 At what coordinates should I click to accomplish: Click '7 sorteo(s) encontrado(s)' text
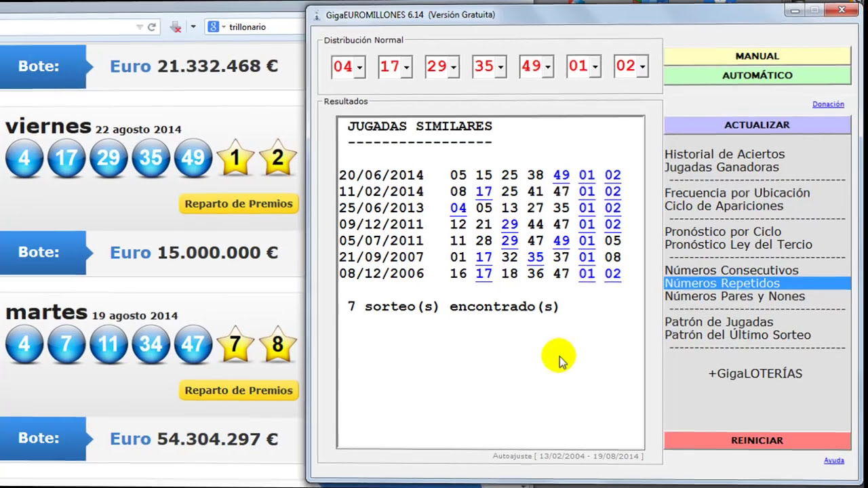tap(453, 307)
